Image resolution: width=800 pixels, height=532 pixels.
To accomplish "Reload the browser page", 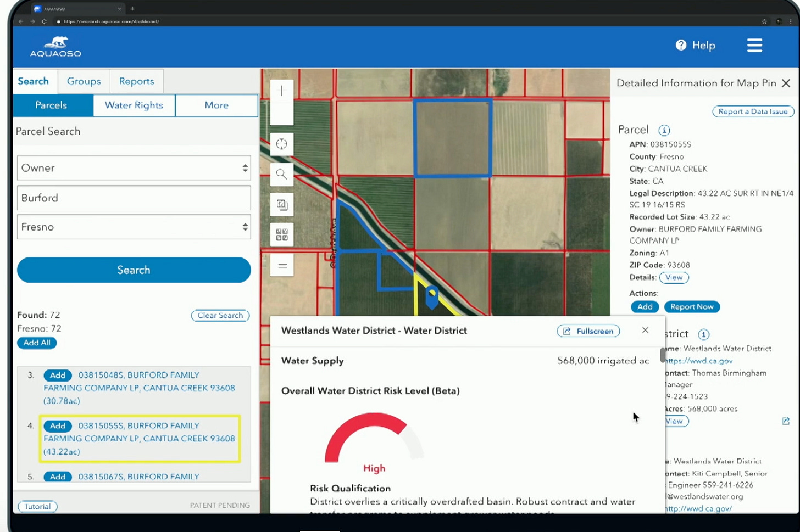I will pos(44,21).
